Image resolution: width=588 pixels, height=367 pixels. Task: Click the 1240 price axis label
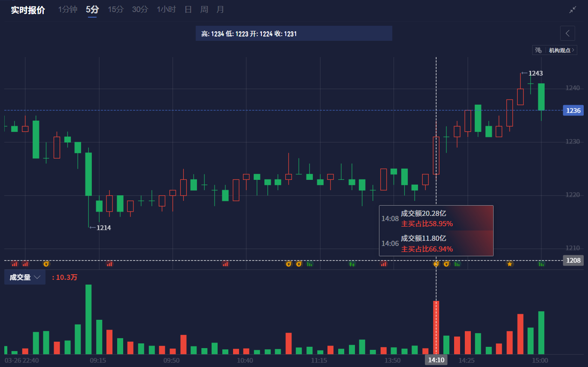tap(573, 88)
